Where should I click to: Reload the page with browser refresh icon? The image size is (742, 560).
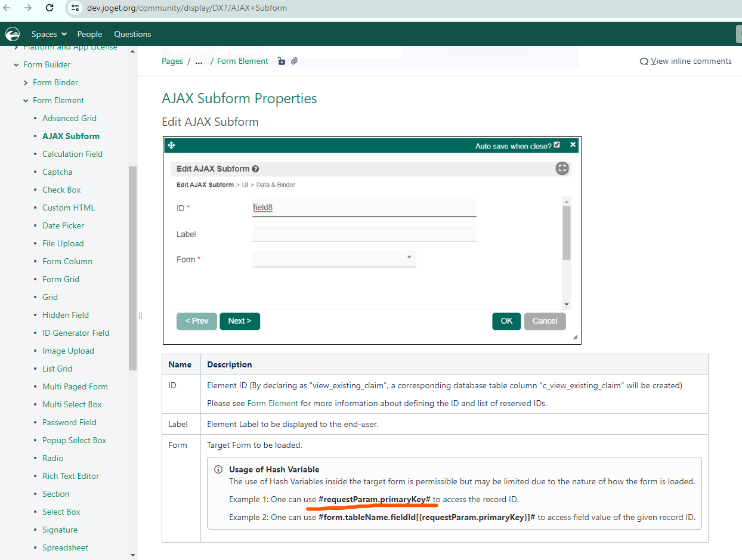point(50,8)
